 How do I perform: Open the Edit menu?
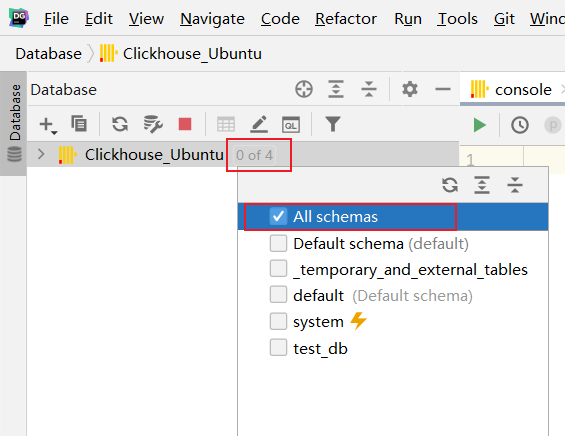tap(99, 19)
